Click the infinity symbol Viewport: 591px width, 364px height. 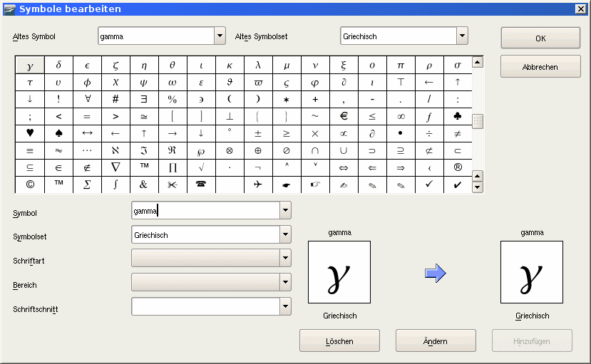click(x=401, y=116)
